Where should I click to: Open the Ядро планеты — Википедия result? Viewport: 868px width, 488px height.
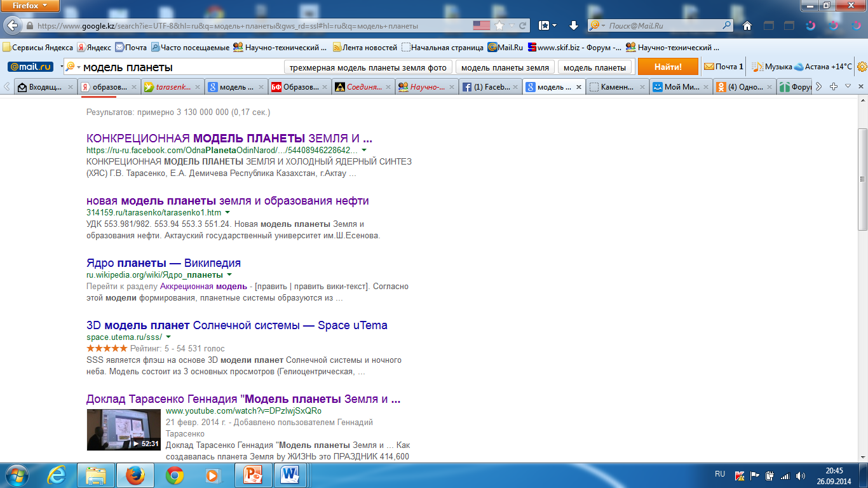point(163,263)
